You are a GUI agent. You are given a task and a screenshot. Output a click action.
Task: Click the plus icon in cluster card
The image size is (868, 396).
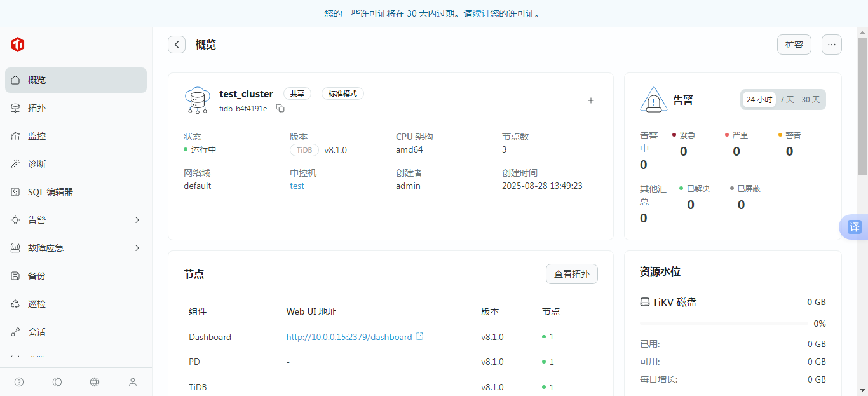[x=590, y=100]
